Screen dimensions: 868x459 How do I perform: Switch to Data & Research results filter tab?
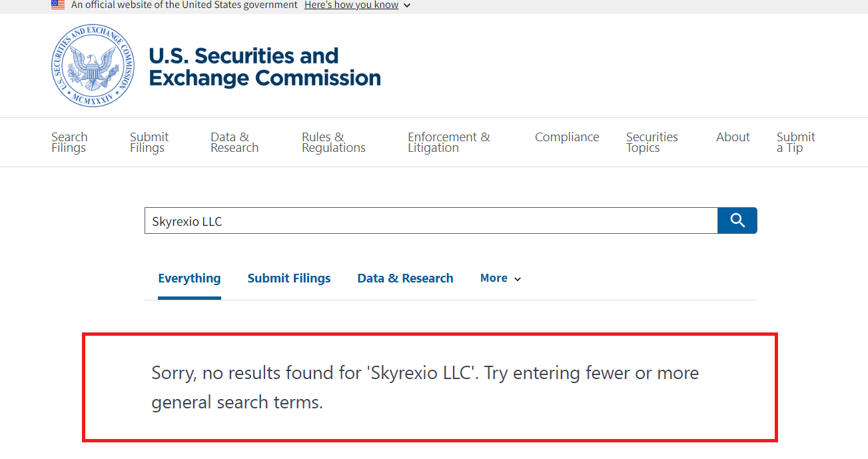click(x=405, y=278)
